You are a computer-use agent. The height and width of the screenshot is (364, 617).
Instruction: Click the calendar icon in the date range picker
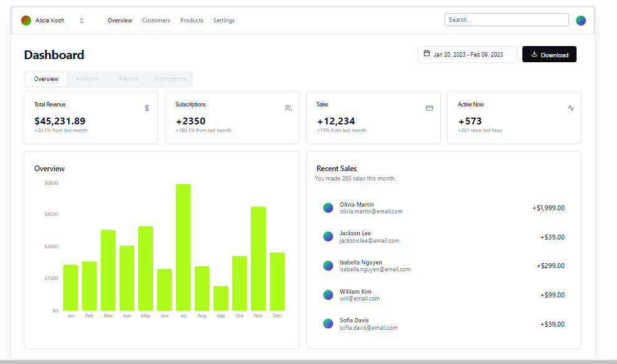point(427,54)
